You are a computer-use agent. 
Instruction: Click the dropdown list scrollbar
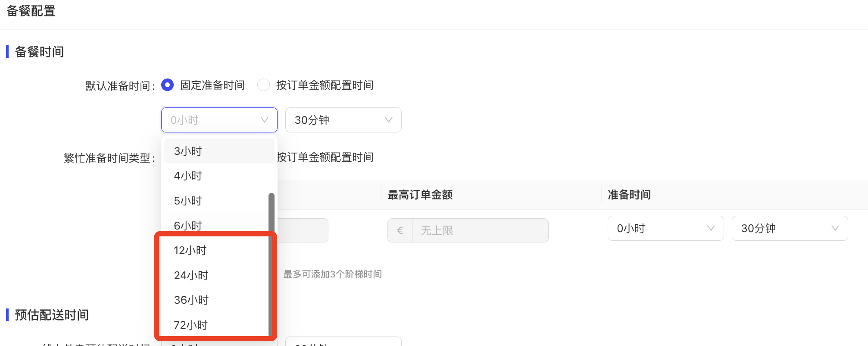272,263
